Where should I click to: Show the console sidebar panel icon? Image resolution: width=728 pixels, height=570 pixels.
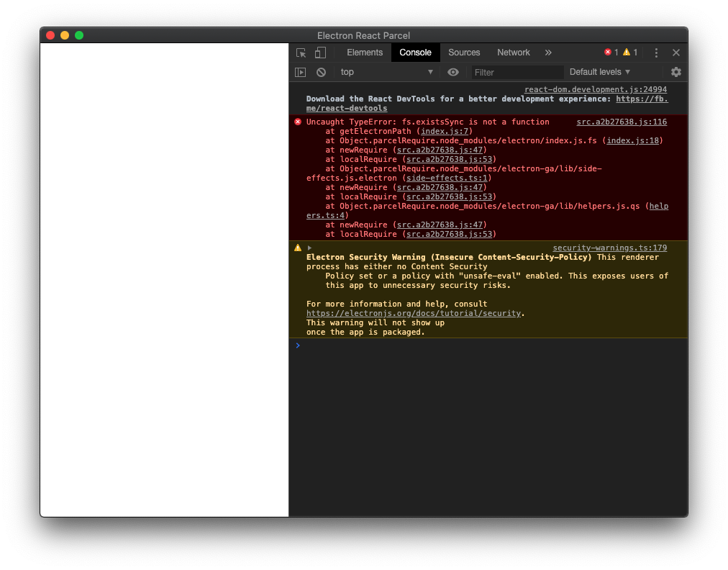(301, 73)
